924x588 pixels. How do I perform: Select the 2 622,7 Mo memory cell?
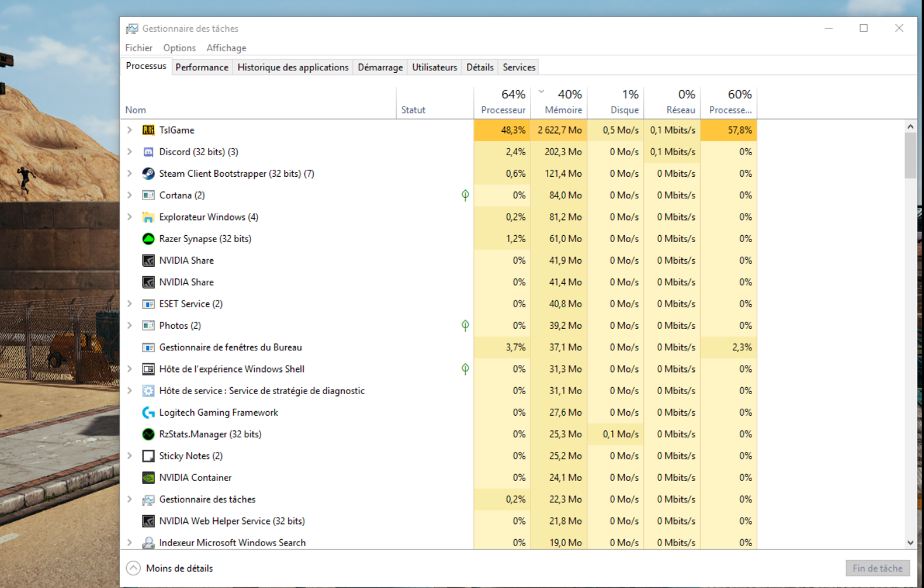559,130
